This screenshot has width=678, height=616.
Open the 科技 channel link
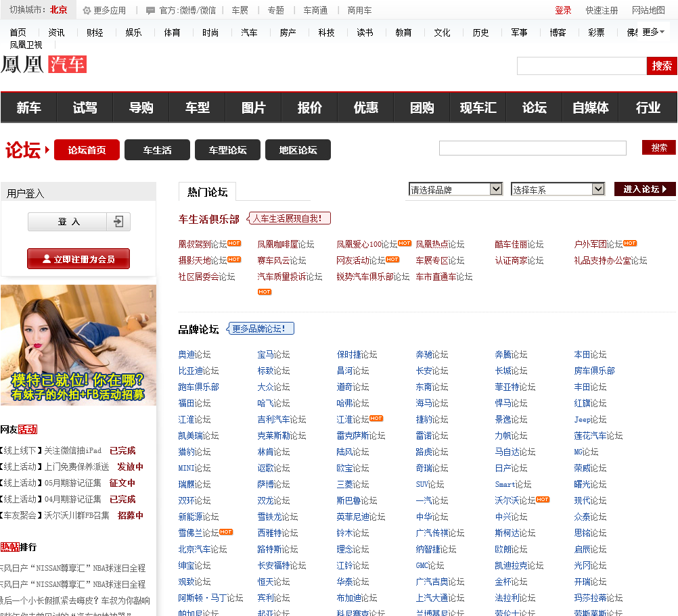click(x=326, y=32)
